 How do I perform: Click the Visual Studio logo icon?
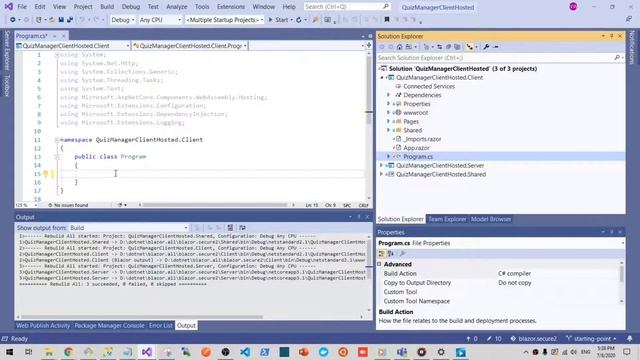pos(9,7)
